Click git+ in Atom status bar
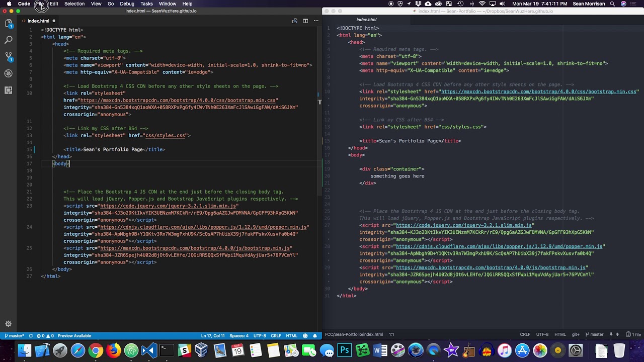644x362 pixels. coord(576,334)
